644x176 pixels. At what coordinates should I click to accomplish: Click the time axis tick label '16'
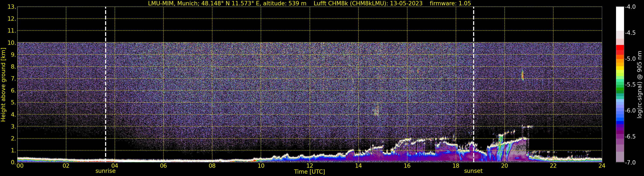[407, 166]
